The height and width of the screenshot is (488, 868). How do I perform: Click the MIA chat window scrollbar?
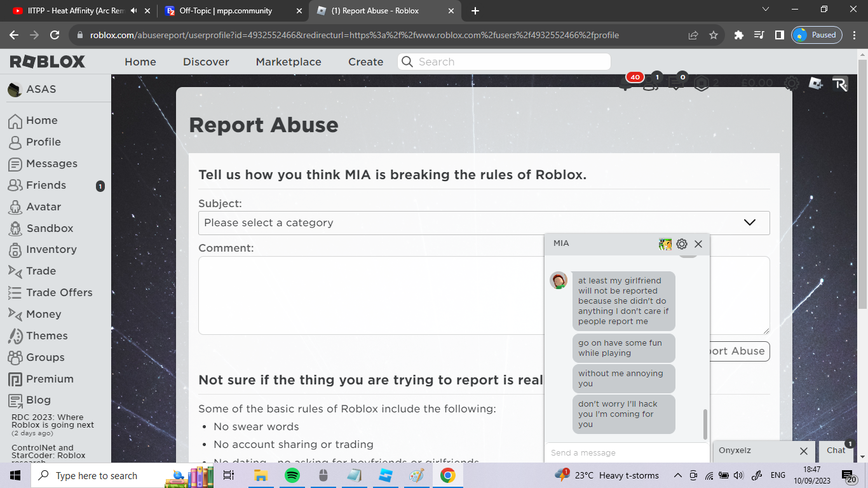tap(705, 424)
